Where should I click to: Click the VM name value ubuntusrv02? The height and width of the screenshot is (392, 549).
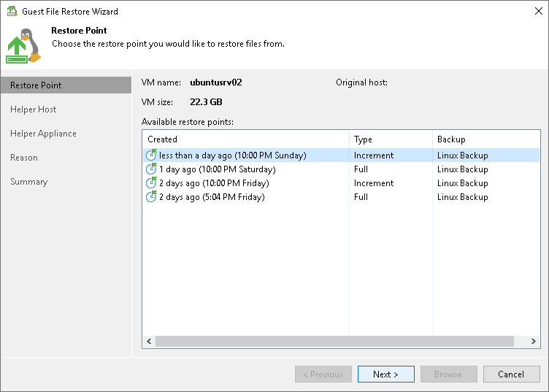pyautogui.click(x=216, y=82)
